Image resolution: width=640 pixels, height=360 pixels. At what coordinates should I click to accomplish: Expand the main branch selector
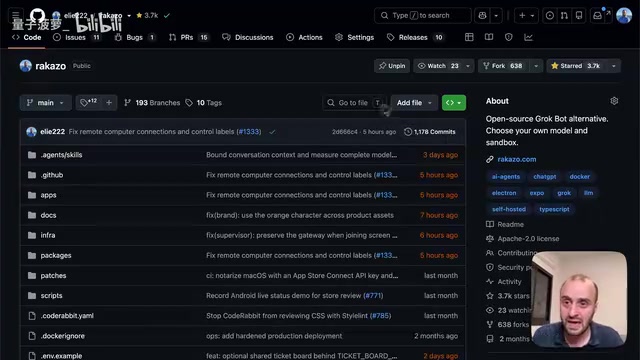(45, 103)
